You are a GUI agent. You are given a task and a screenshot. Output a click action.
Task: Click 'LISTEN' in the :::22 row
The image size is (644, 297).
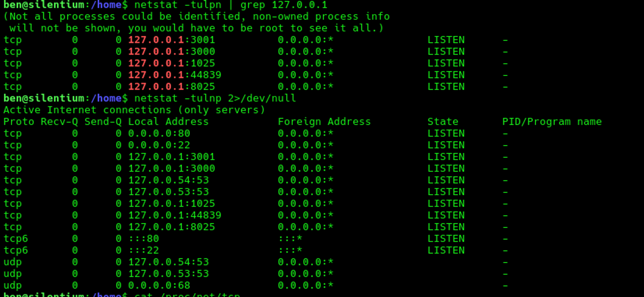point(446,250)
